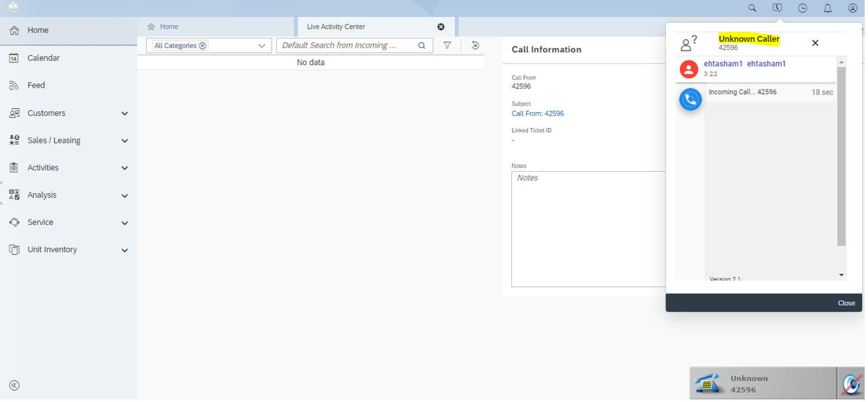868x402 pixels.
Task: Open the All Categories dropdown arrow
Action: [262, 46]
